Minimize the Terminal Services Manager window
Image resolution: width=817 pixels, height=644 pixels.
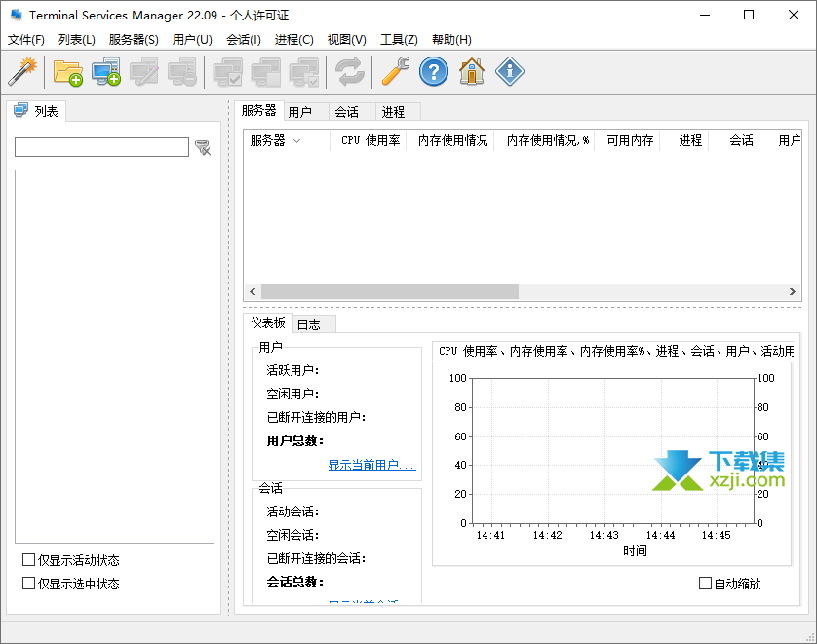(x=705, y=15)
